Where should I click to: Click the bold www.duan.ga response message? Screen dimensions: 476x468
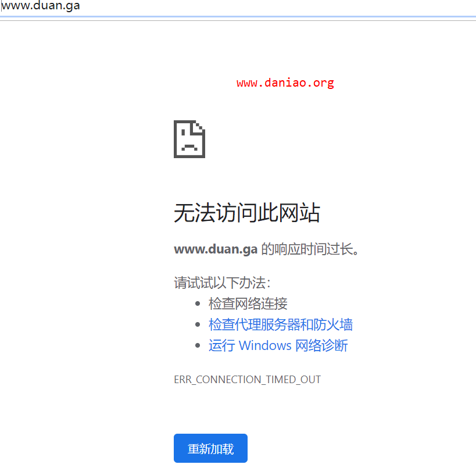click(216, 249)
